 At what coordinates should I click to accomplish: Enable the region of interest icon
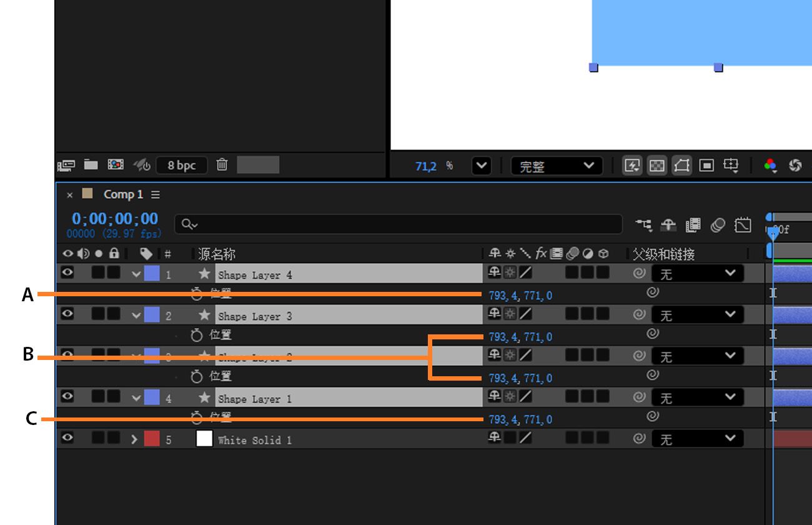[x=706, y=166]
